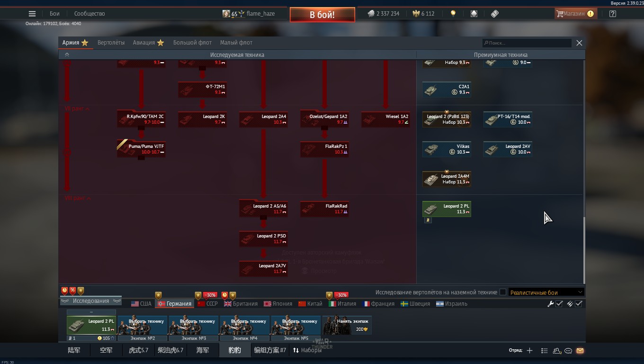Viewport: 644px width, 364px height.
Task: Select the 豹豹 preset tab
Action: [x=234, y=350]
